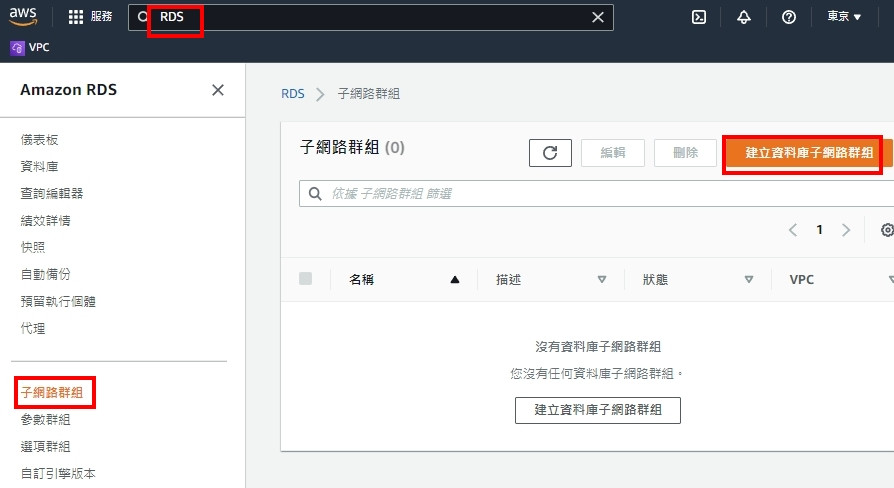Image resolution: width=894 pixels, height=488 pixels.
Task: Click the 編輯 button
Action: (613, 153)
